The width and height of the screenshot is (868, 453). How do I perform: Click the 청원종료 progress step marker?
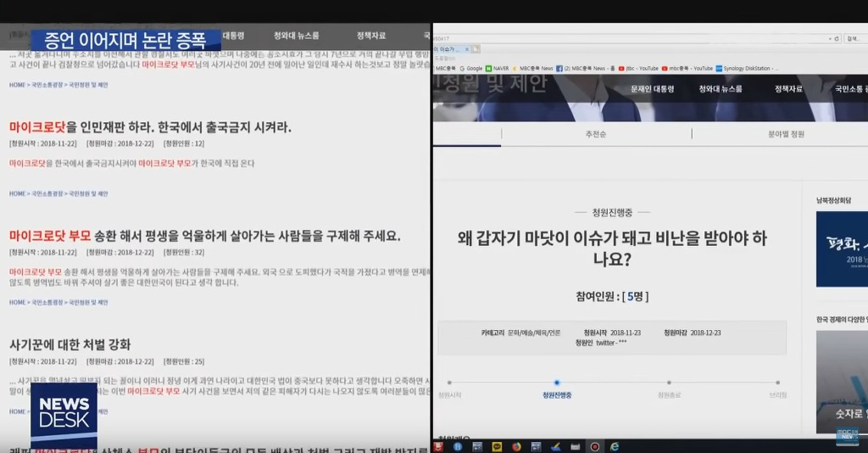(x=670, y=382)
